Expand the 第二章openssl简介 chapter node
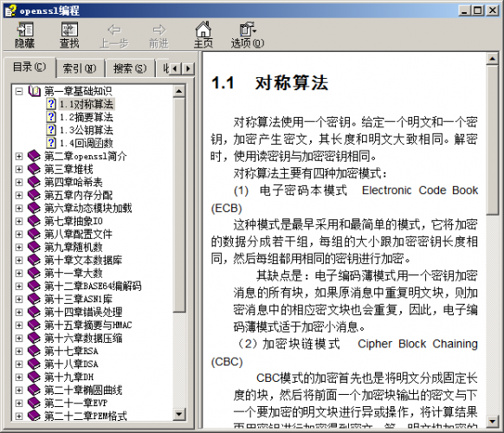The width and height of the screenshot is (504, 433). (x=19, y=156)
